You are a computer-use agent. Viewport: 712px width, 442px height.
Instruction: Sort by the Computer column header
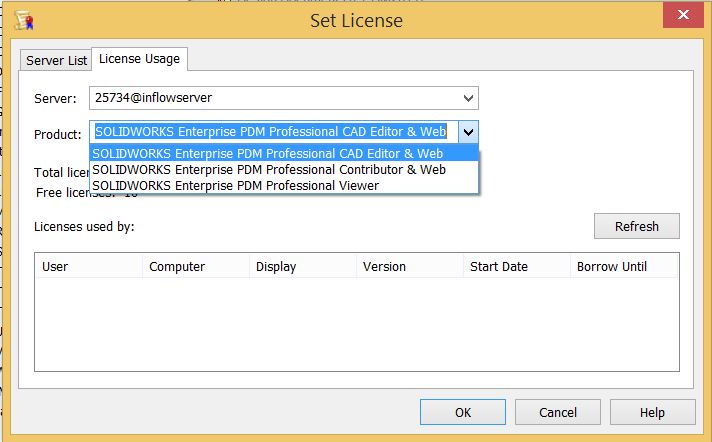click(195, 266)
